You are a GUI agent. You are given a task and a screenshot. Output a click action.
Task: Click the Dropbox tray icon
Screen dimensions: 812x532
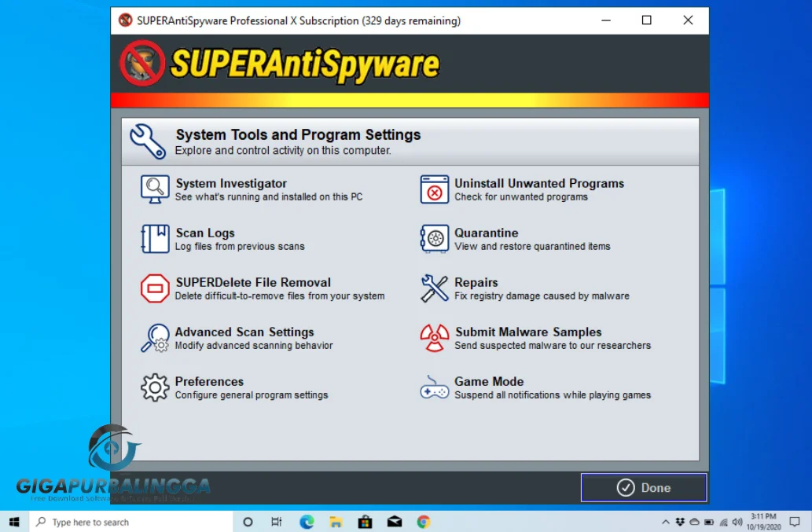pos(680,522)
